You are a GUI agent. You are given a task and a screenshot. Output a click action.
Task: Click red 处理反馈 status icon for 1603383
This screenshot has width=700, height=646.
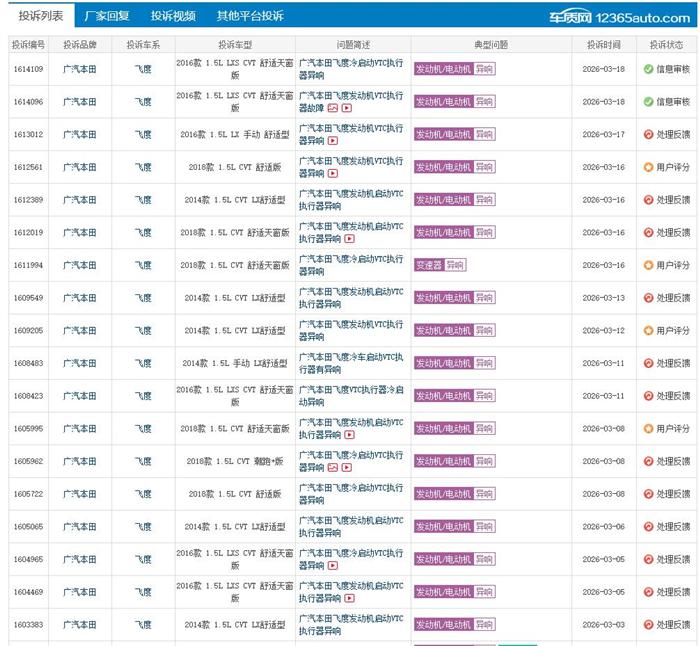coord(648,625)
